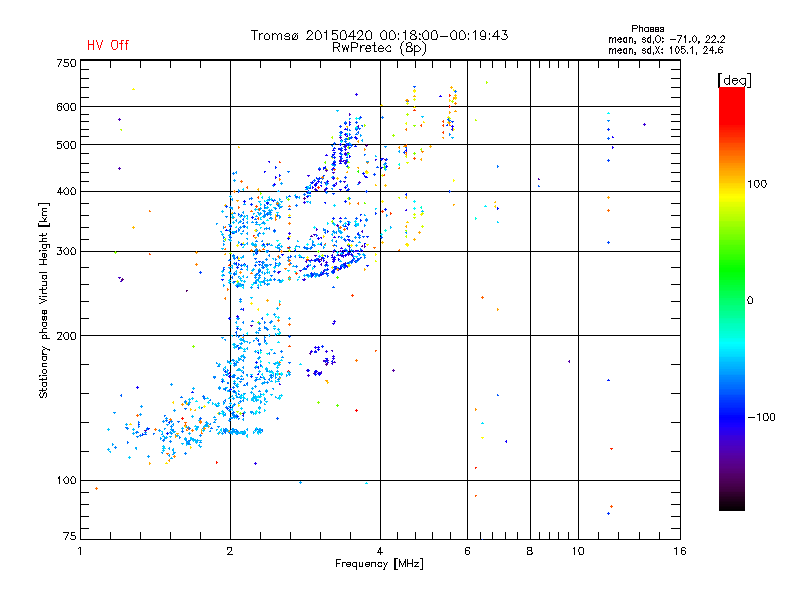Click x-axis tick label '2'
The width and height of the screenshot is (800, 600).
pyautogui.click(x=230, y=551)
